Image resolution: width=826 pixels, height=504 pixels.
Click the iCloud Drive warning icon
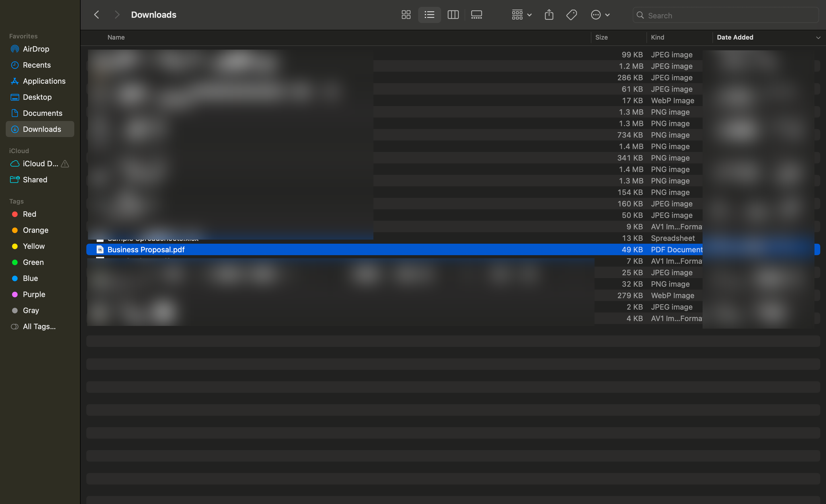65,164
